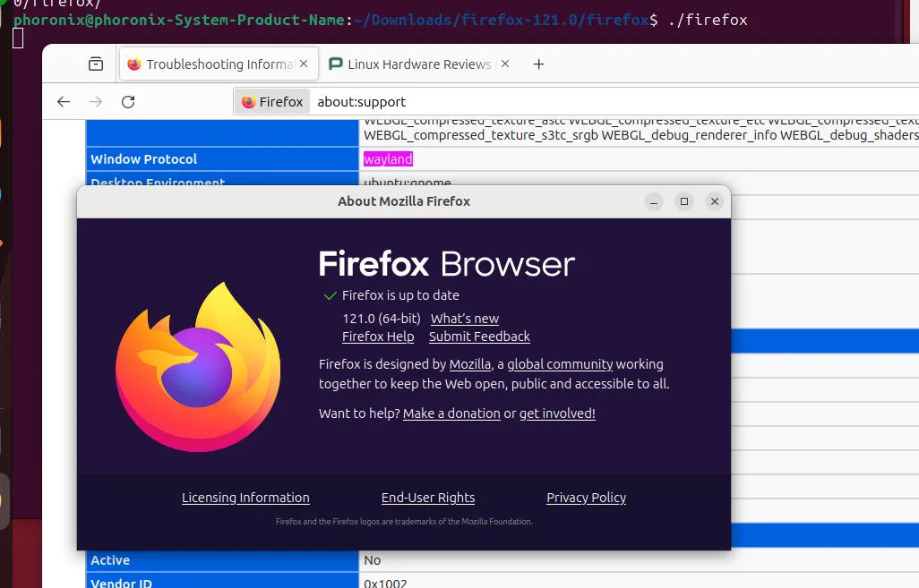
Task: Follow the Mozilla link
Action: tap(470, 364)
